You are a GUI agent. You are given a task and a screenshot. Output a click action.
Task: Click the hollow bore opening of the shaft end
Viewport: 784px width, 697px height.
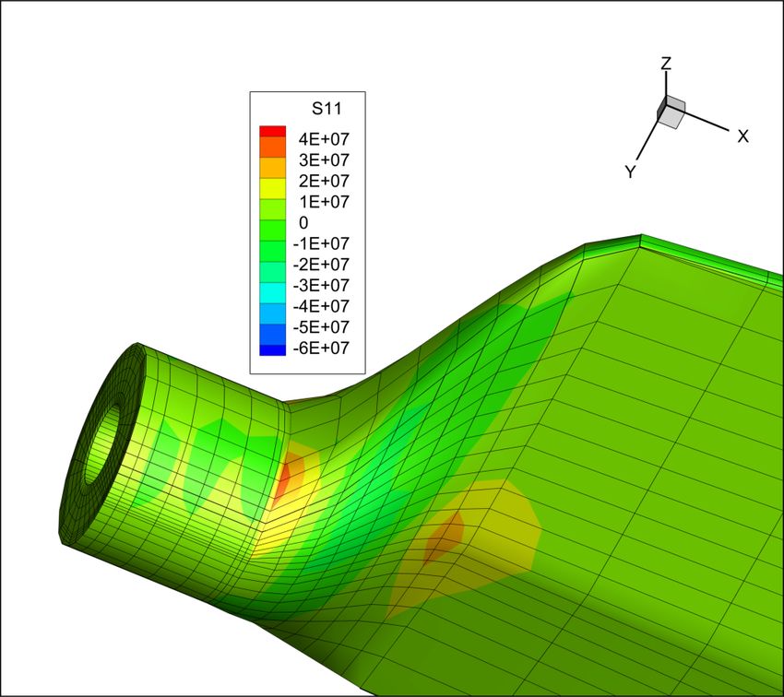[x=101, y=443]
